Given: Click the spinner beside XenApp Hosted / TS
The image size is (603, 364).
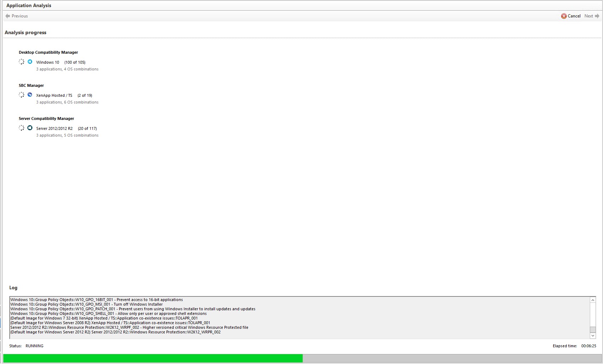Looking at the screenshot, I should tap(21, 95).
